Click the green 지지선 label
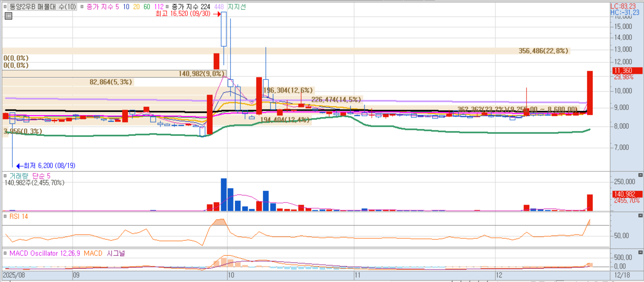Viewport: 644px width, 282px height. click(x=237, y=7)
